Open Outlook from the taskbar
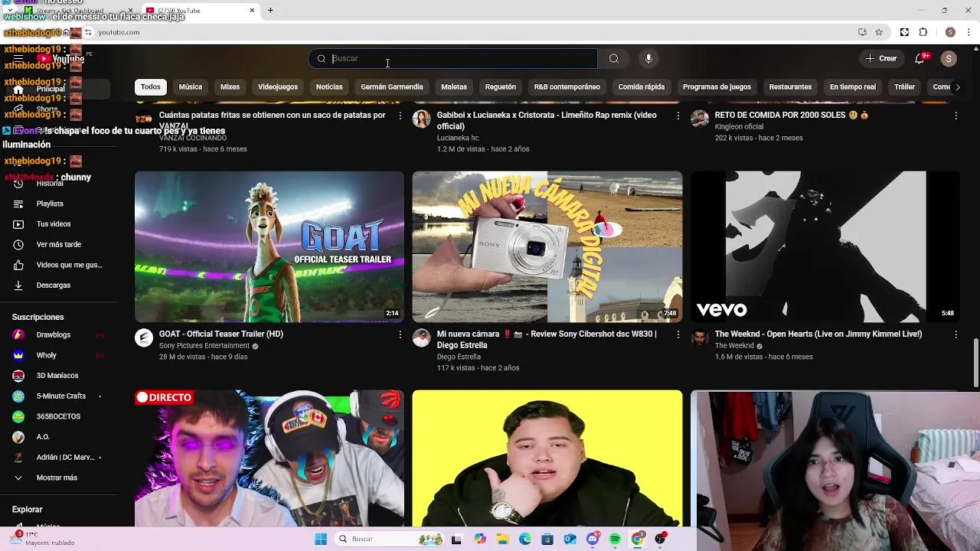The height and width of the screenshot is (551, 980). click(570, 539)
